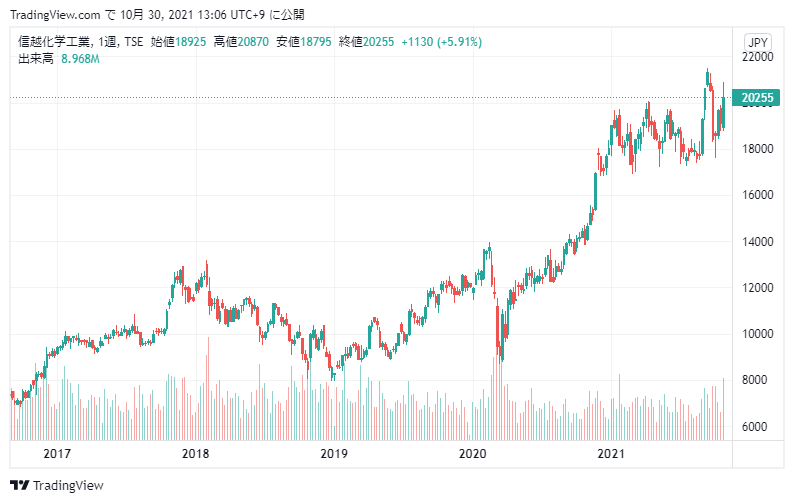Click the +1130 (+5.91%) change value
This screenshot has height=503, width=794.
point(441,42)
